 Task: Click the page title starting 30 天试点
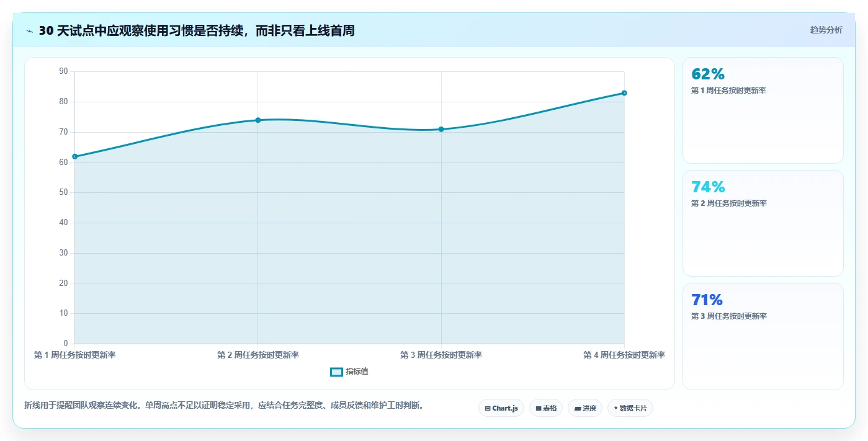click(x=197, y=30)
